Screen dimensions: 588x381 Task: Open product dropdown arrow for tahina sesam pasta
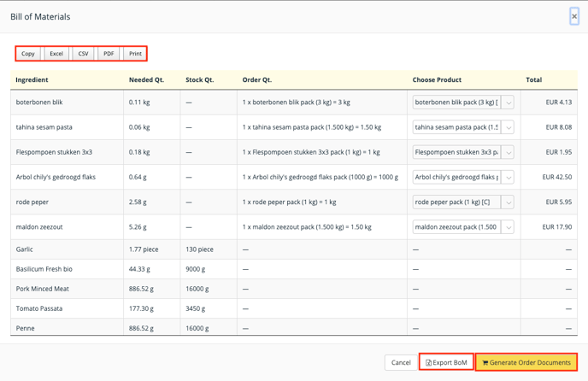point(508,127)
